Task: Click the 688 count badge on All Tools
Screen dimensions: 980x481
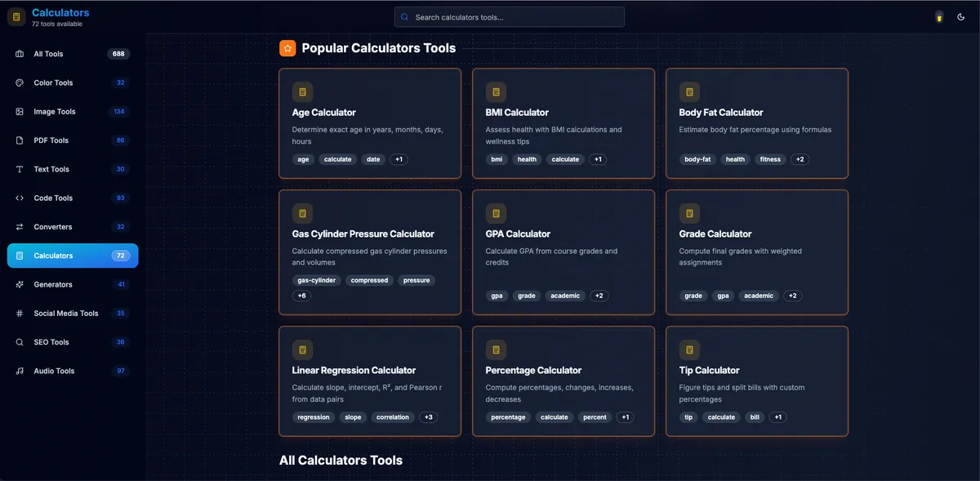Action: tap(118, 54)
